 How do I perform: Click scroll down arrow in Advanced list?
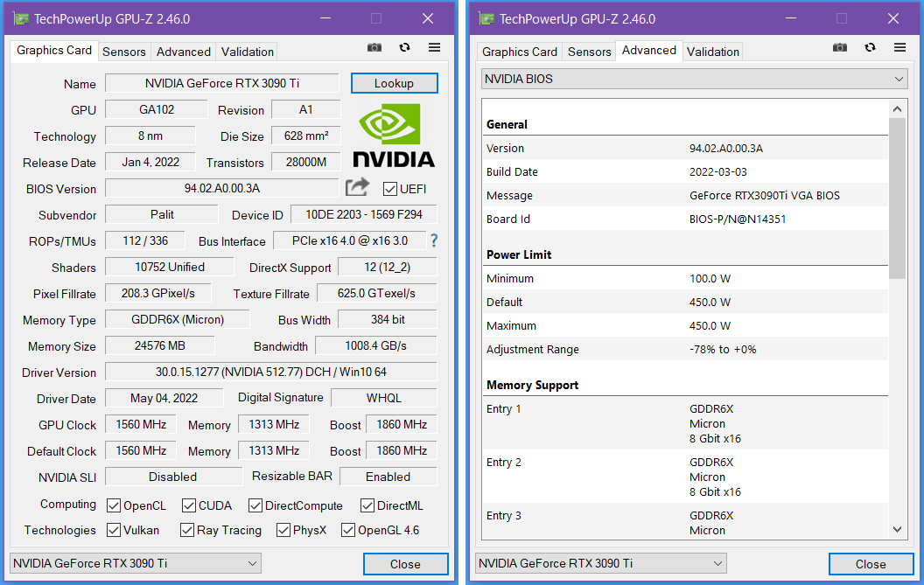point(897,530)
